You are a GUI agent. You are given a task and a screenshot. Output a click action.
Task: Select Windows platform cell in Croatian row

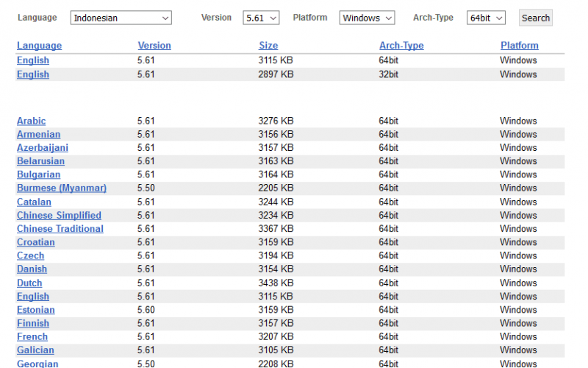coord(518,242)
